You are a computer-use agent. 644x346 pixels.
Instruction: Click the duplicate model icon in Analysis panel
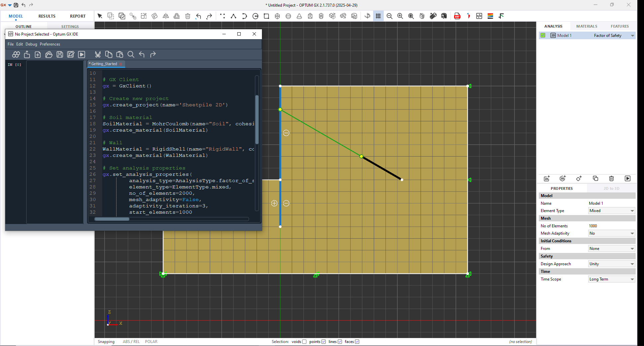[x=595, y=178]
